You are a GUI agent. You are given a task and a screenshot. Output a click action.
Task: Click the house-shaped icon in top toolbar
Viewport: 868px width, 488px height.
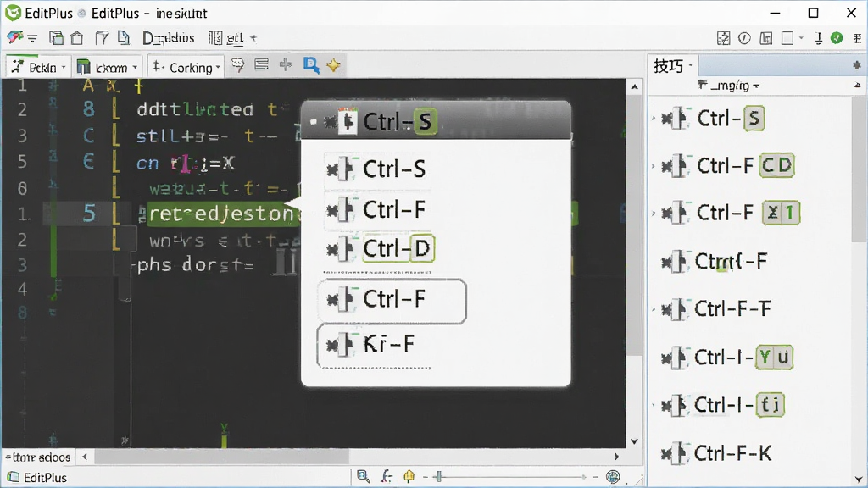[77, 37]
